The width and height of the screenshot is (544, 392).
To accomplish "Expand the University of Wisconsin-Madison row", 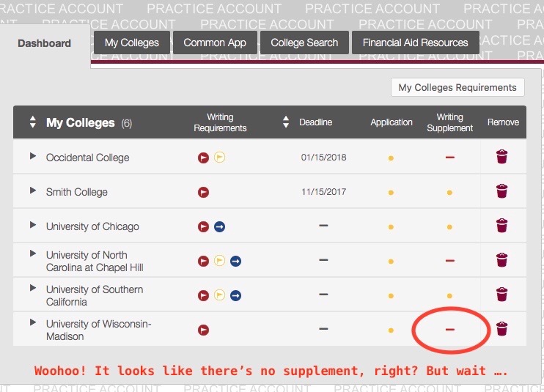I will pos(33,322).
